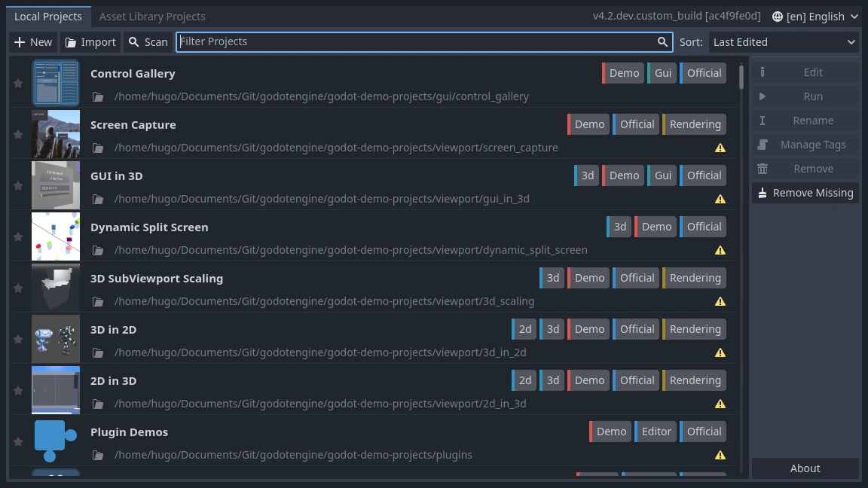The width and height of the screenshot is (868, 488).
Task: Click the Scan magnifier icon
Action: (132, 42)
